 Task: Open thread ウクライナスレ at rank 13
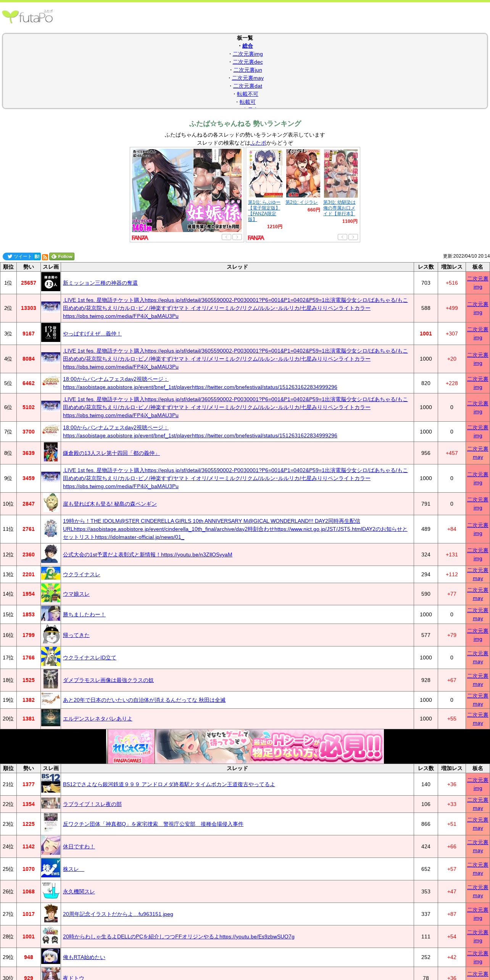tap(82, 574)
